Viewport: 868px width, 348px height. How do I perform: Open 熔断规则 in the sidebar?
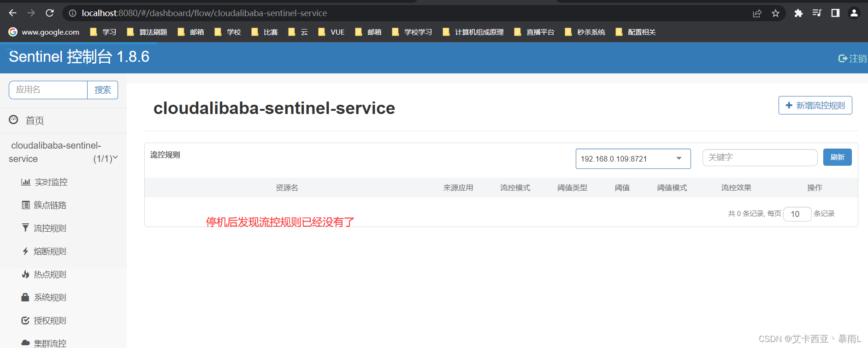[x=50, y=251]
